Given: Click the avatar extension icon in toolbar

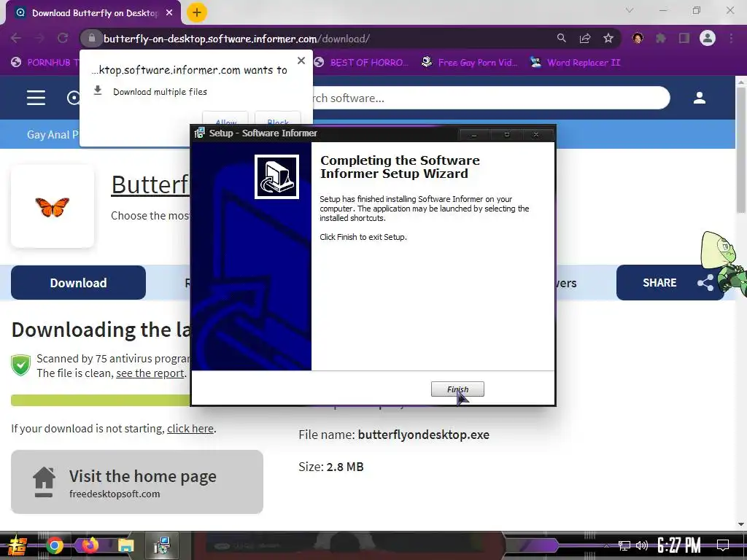Looking at the screenshot, I should [x=638, y=39].
